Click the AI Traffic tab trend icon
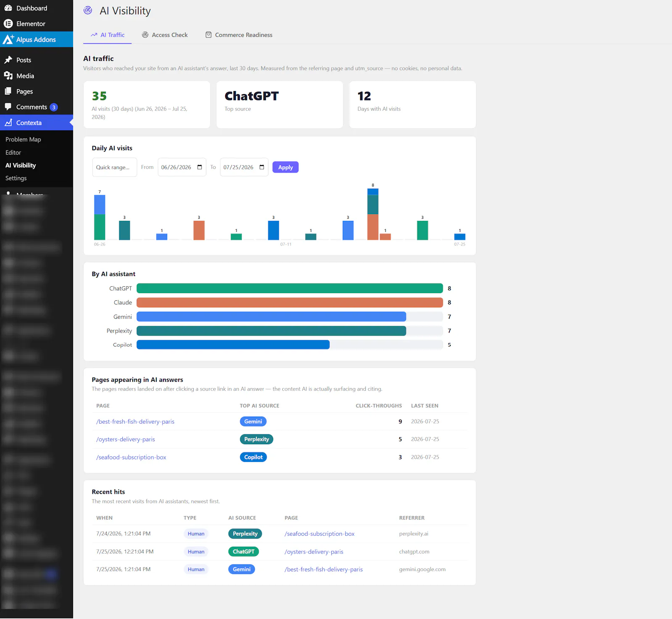 tap(94, 35)
